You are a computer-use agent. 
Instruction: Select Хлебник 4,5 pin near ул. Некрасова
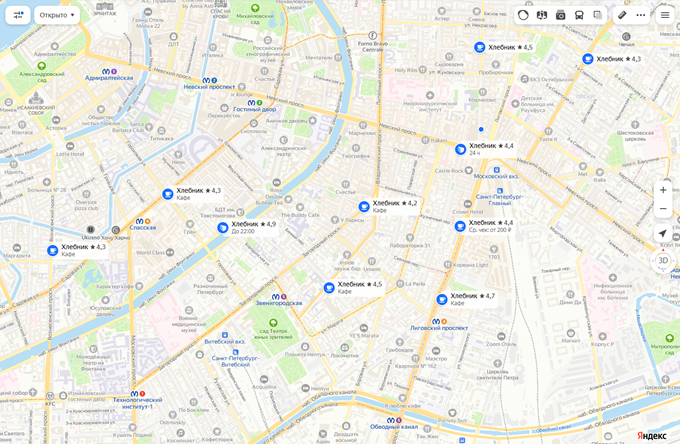[x=479, y=47]
